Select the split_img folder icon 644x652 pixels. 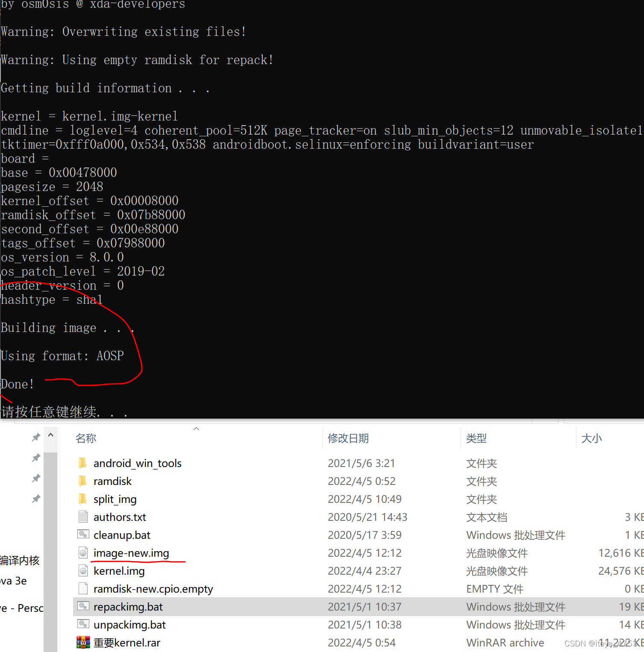tap(82, 499)
